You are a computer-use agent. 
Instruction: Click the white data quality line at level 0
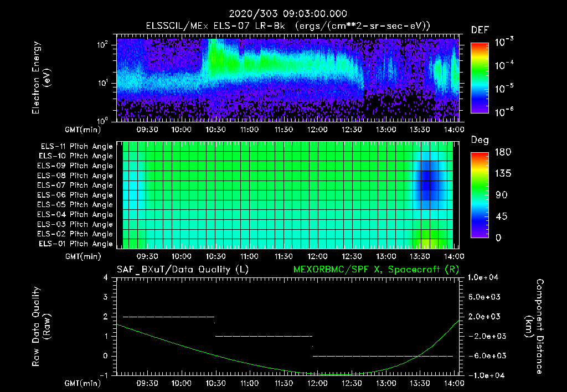pyautogui.click(x=383, y=356)
